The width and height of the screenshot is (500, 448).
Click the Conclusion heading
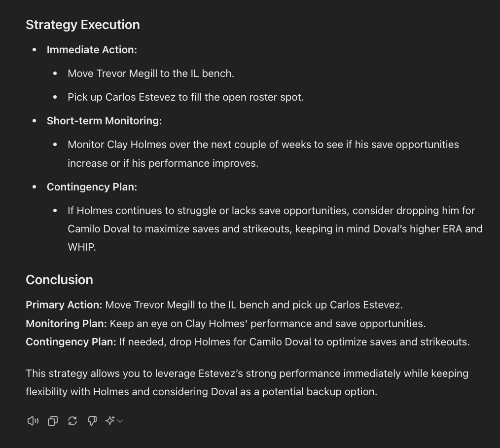coord(59,280)
